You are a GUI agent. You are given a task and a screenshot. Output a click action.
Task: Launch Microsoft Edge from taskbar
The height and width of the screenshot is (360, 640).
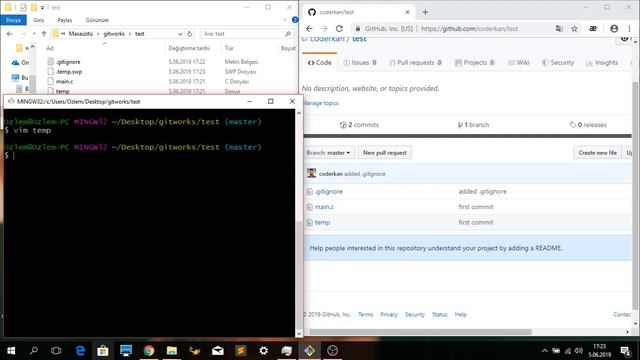coord(80,351)
